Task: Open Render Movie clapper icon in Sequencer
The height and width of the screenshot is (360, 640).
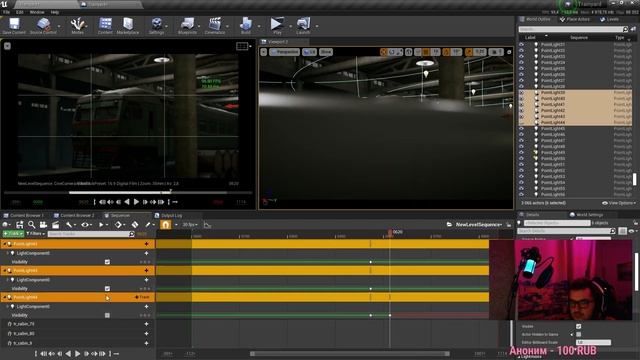Action: [56, 224]
